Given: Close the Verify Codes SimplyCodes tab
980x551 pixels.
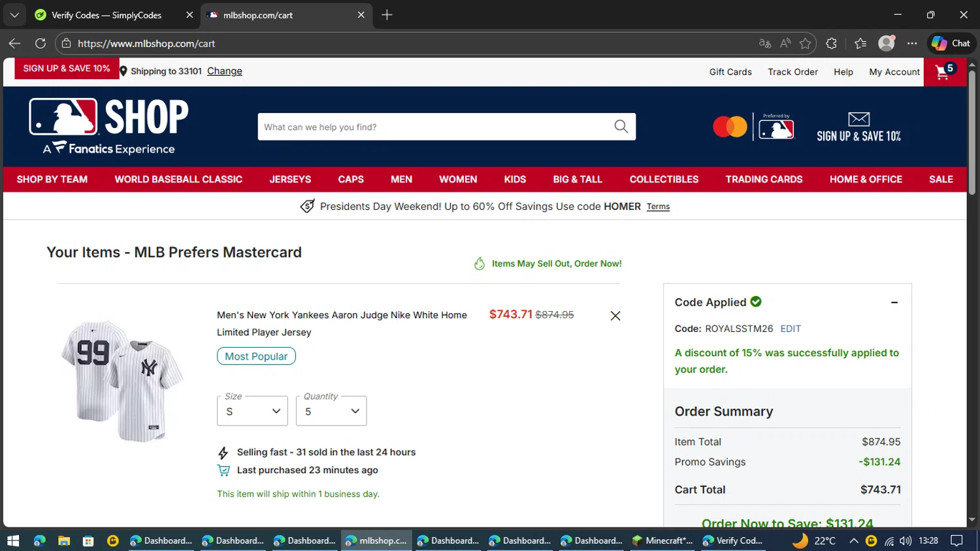Looking at the screenshot, I should pos(189,14).
